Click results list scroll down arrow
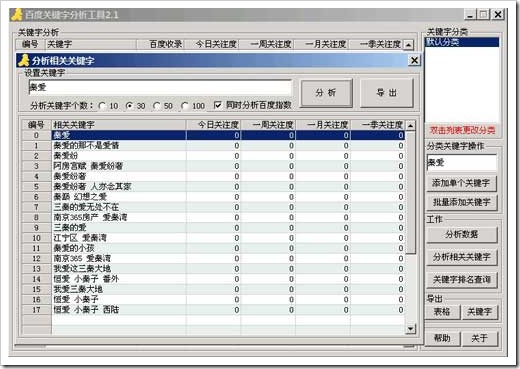520x369 pixels. 411,329
